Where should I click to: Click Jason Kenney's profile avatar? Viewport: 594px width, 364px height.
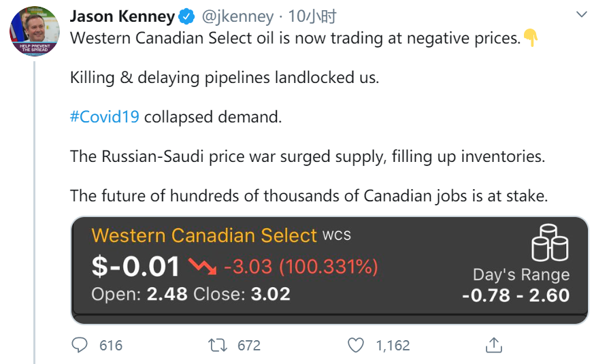(x=34, y=31)
